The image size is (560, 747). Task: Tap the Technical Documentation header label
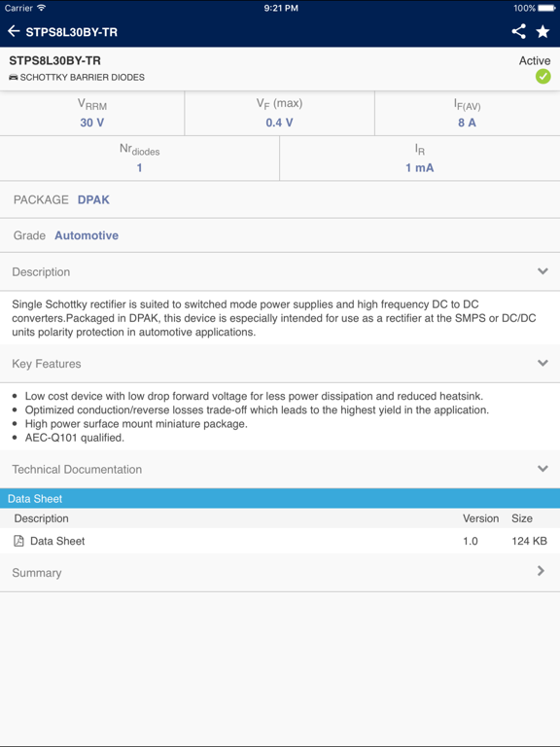[x=77, y=469]
